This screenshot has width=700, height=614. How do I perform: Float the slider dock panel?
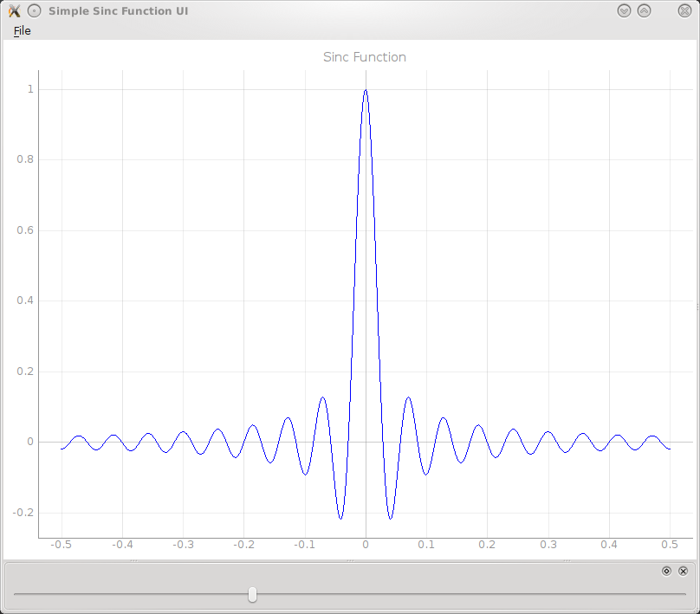coord(666,572)
